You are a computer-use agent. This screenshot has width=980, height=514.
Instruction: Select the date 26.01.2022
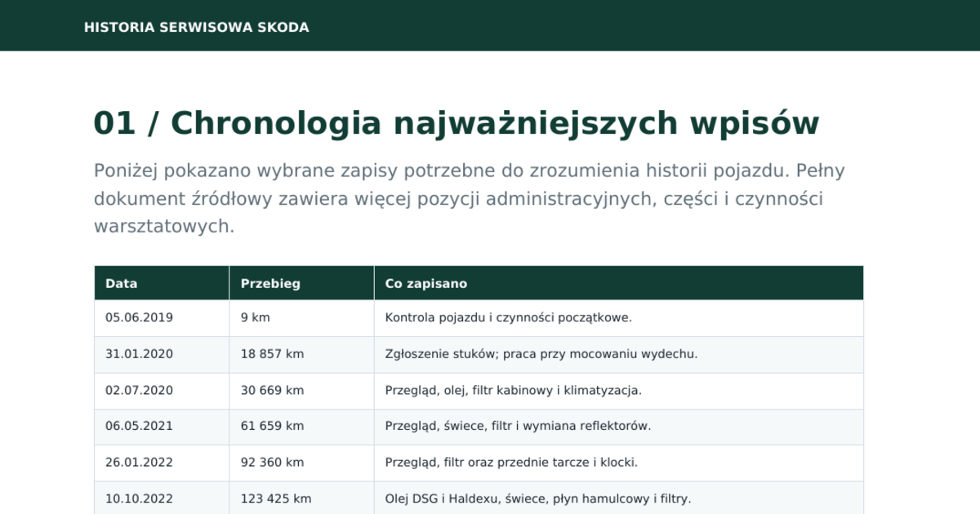[139, 463]
